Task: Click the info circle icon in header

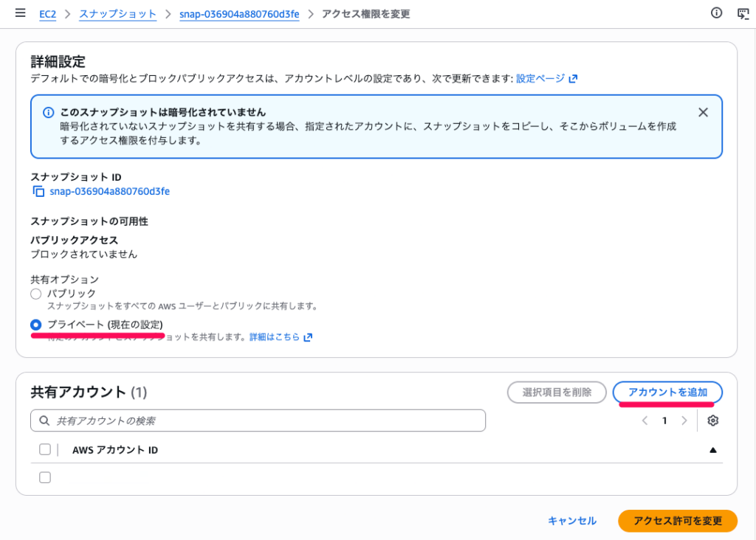Action: (715, 13)
